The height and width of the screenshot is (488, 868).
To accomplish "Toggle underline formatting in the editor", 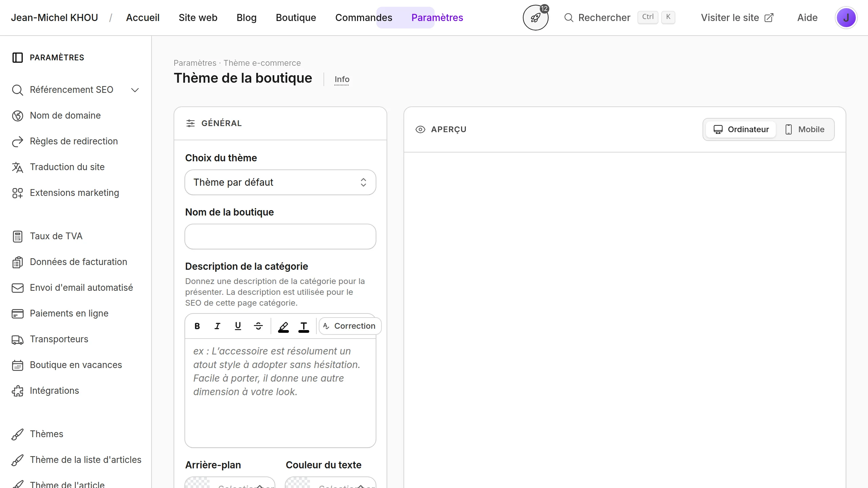I will 238,326.
